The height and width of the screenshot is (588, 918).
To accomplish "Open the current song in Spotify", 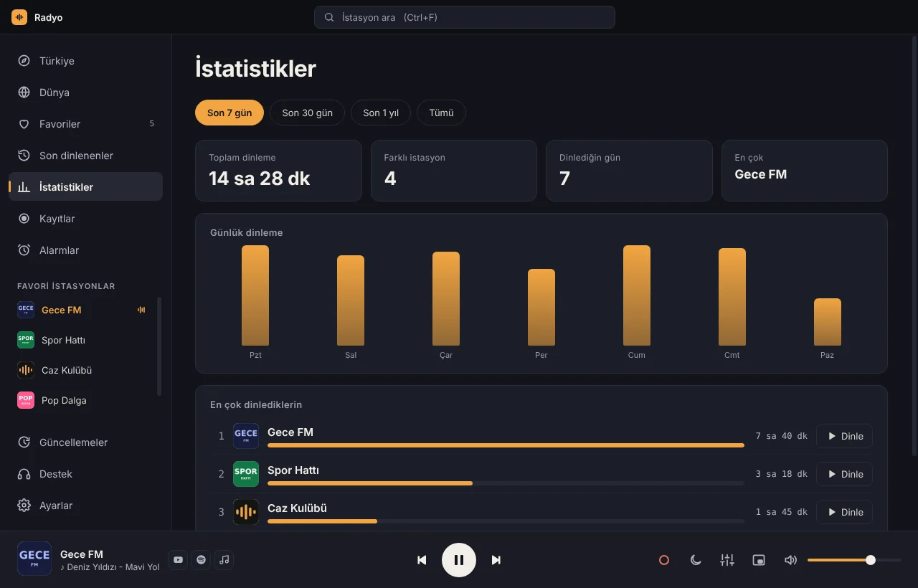I will (x=201, y=560).
